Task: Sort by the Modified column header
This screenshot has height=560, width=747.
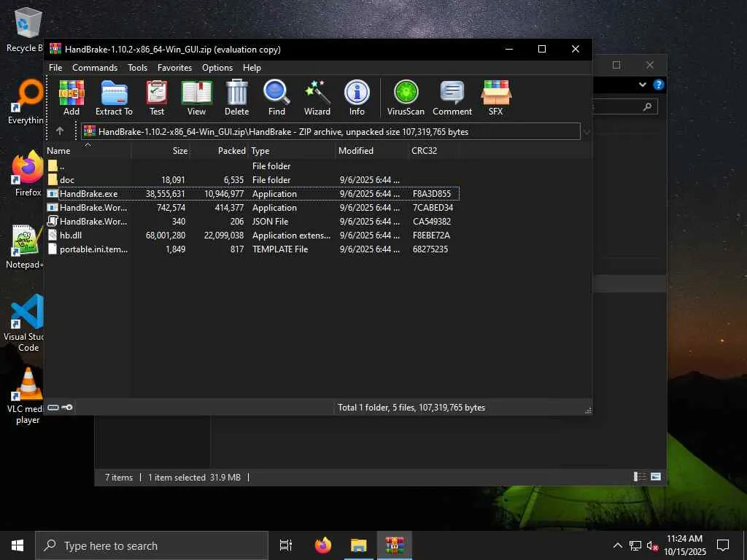Action: 371,150
